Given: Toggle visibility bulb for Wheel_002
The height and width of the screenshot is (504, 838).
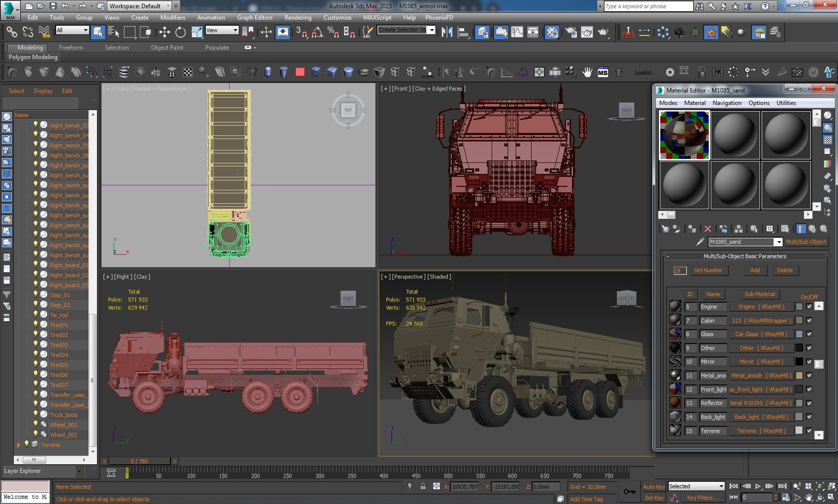Looking at the screenshot, I should 35,434.
